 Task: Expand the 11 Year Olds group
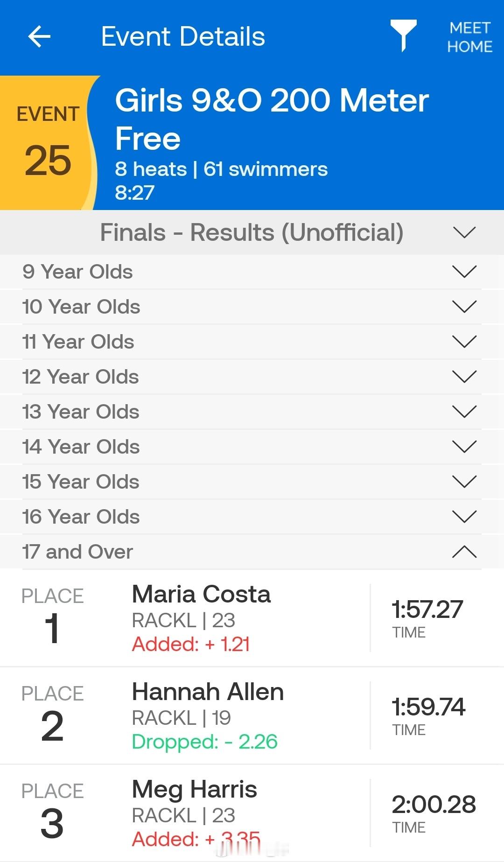[x=464, y=342]
